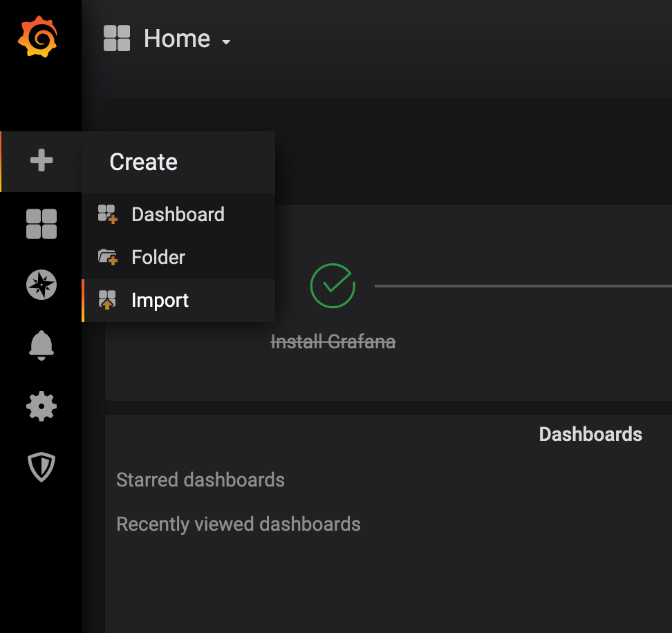Open Dashboards via the four-squares sidebar icon
This screenshot has height=633, width=672.
(x=41, y=224)
